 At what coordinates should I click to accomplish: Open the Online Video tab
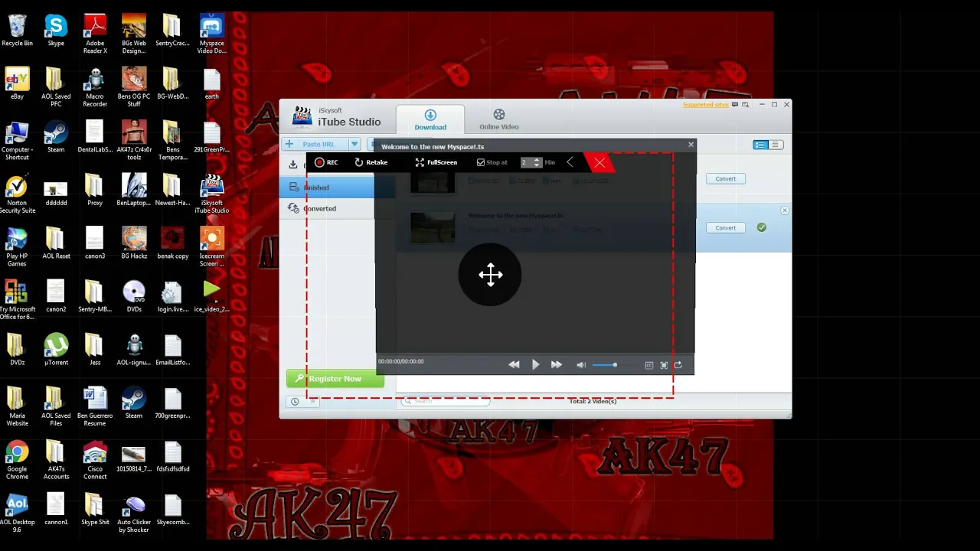[499, 120]
